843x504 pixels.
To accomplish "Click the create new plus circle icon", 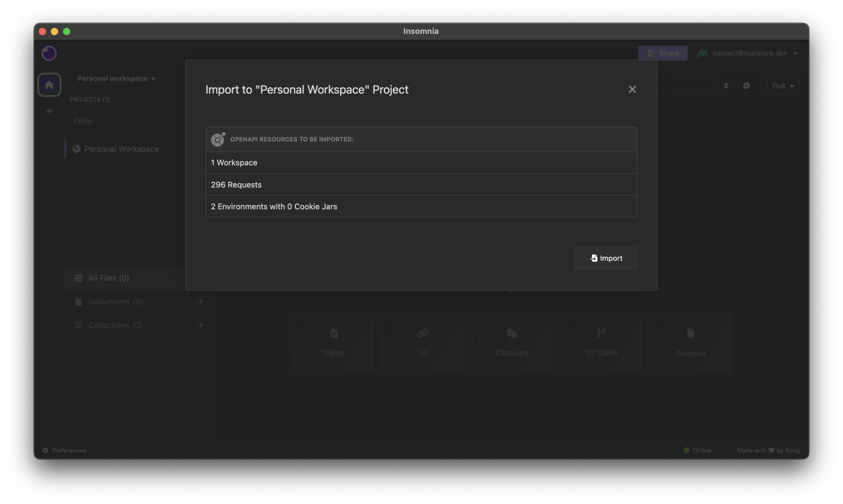I will pyautogui.click(x=747, y=86).
